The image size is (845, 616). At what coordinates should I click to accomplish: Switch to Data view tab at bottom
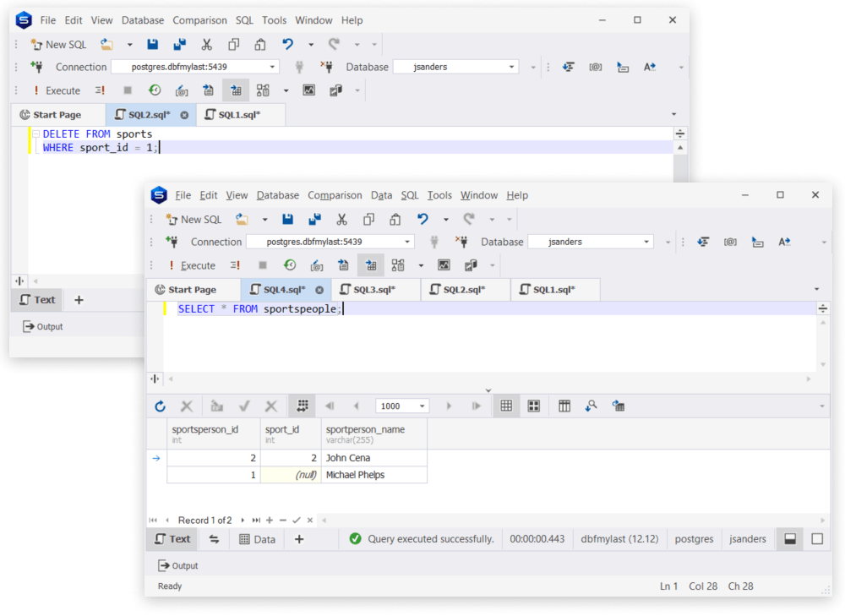pyautogui.click(x=257, y=539)
